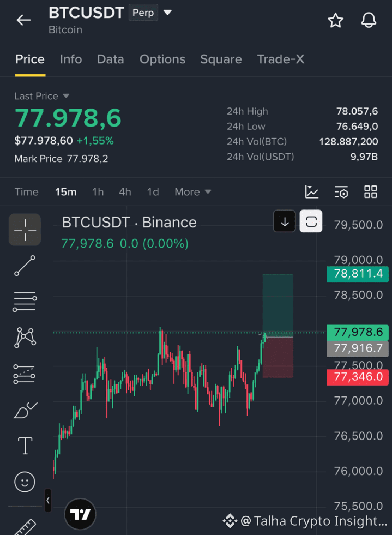This screenshot has width=392, height=535.
Task: Select the 4h timeframe
Action: pos(125,192)
